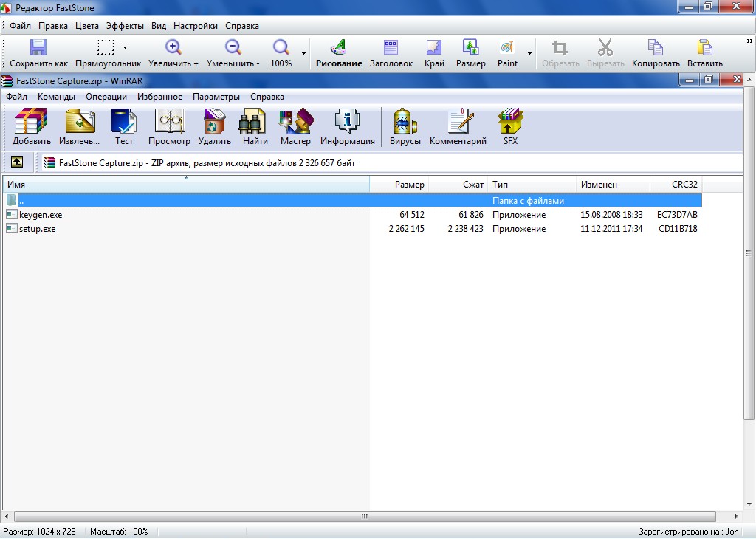Click the horizontal scrollbar right arrow
Image resolution: width=756 pixels, height=539 pixels.
coord(736,516)
